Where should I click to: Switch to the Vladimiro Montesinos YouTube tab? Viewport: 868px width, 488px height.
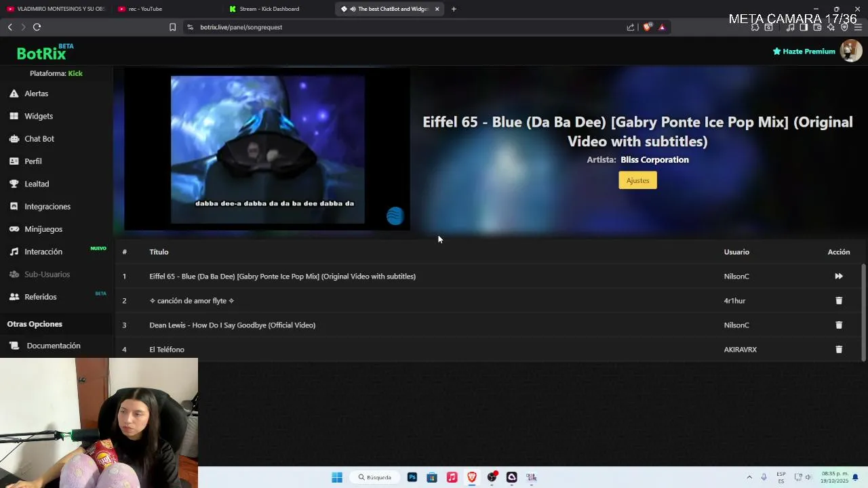tap(56, 9)
